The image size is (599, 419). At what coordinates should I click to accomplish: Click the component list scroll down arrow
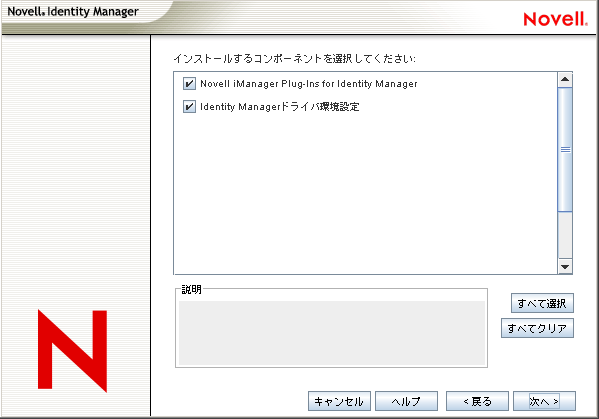[565, 266]
